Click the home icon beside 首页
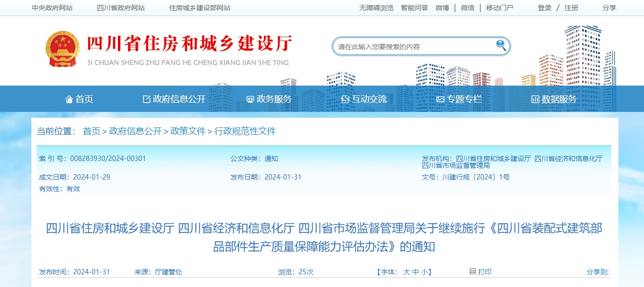The height and width of the screenshot is (287, 644). [69, 99]
